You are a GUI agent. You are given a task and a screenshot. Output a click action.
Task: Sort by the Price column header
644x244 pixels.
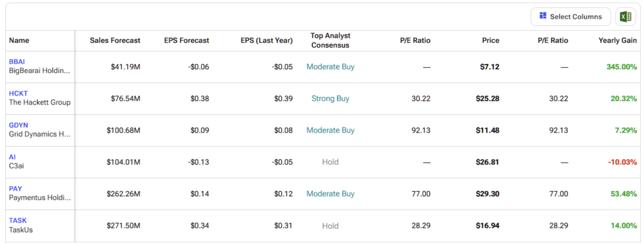point(491,41)
